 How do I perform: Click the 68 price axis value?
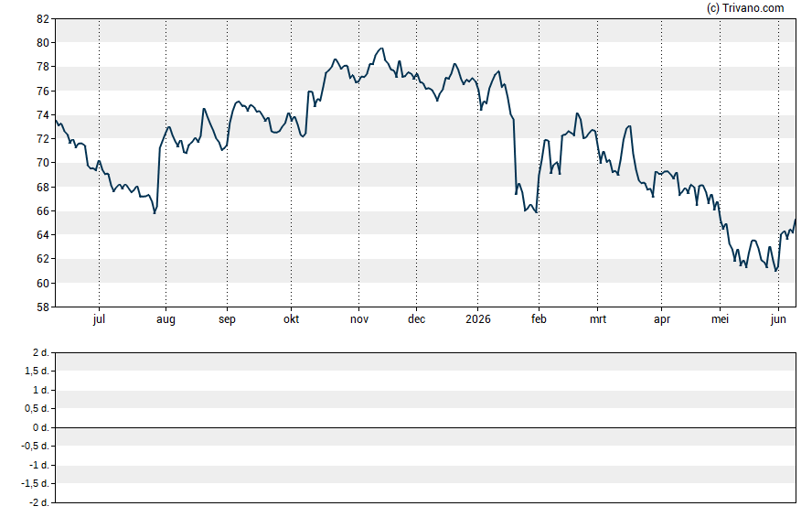point(43,187)
